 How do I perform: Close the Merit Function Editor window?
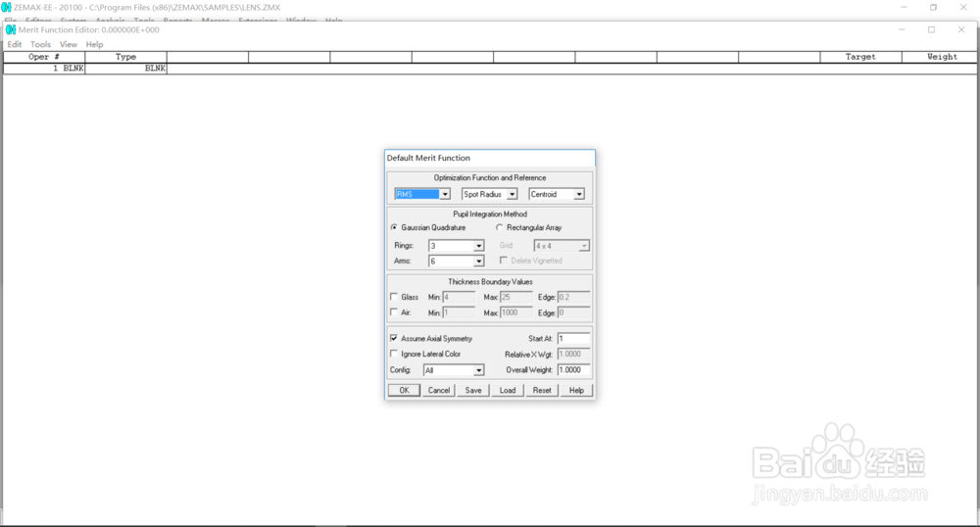pos(961,29)
